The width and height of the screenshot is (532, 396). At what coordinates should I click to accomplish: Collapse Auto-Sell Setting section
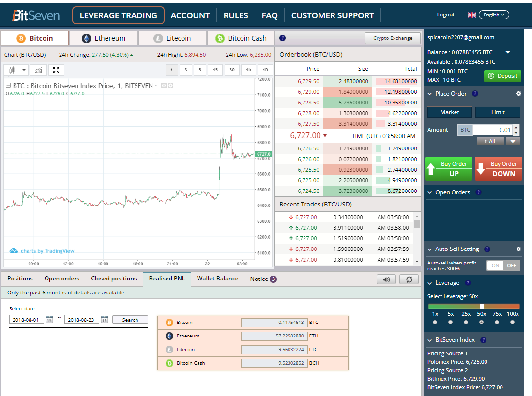429,249
